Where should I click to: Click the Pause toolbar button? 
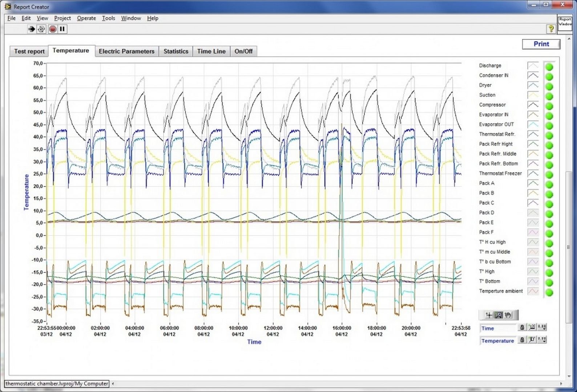[62, 29]
